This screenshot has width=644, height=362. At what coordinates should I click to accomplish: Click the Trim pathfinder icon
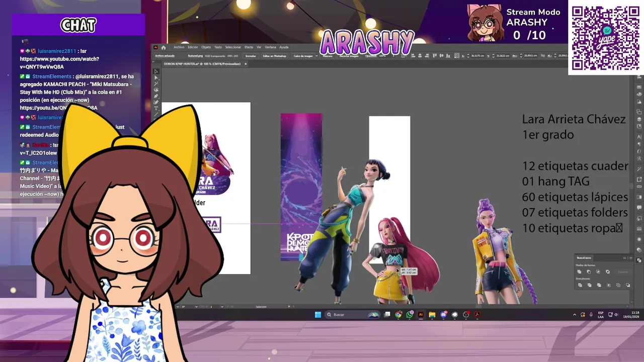click(590, 285)
